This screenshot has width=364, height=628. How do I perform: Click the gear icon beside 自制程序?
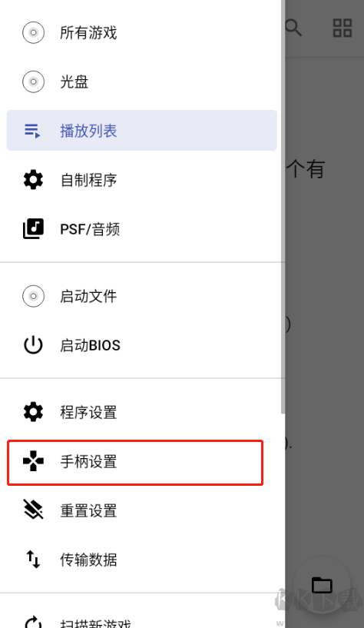point(33,180)
